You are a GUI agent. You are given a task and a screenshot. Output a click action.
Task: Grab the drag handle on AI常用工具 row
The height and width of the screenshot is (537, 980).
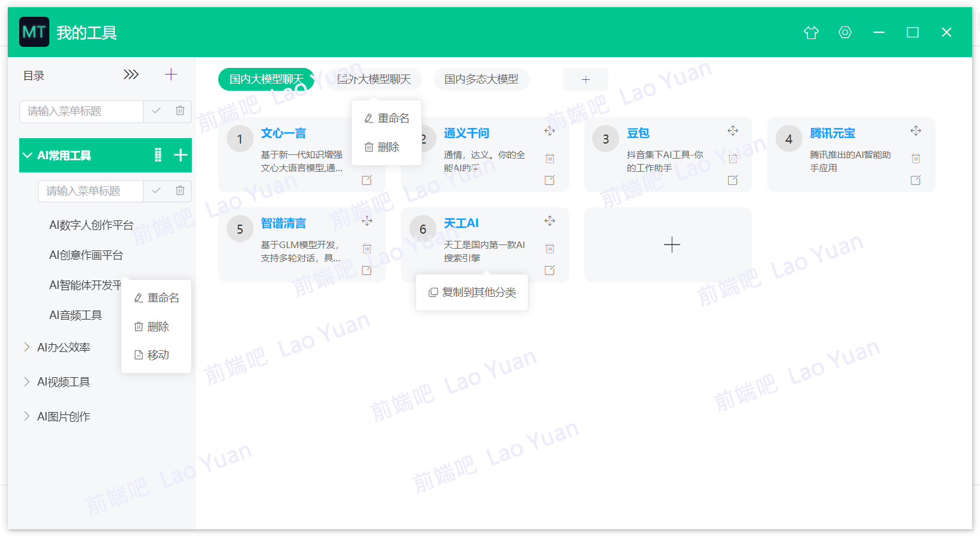point(158,155)
